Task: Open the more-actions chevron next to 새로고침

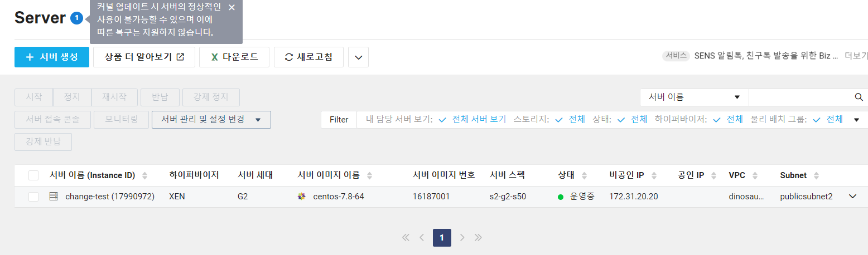Action: (358, 57)
